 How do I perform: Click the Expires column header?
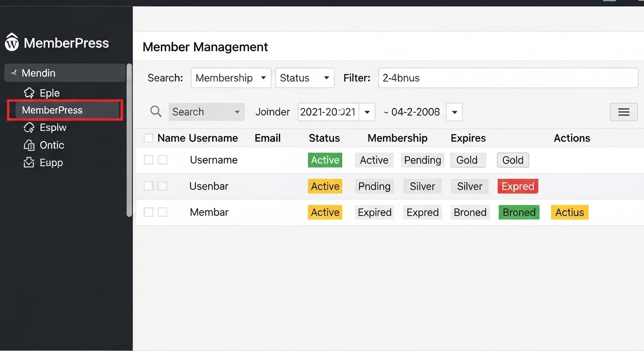click(x=468, y=138)
